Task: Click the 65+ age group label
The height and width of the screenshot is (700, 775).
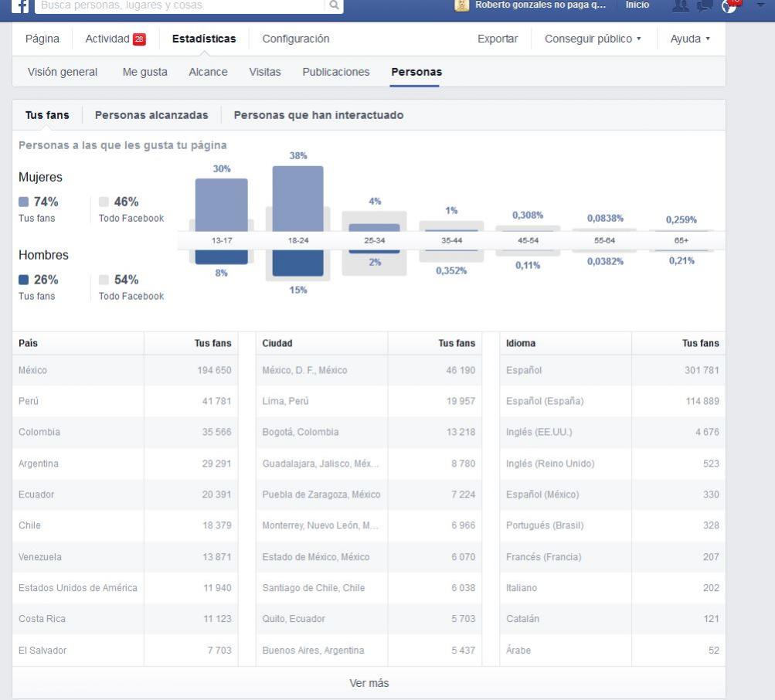Action: pos(681,241)
